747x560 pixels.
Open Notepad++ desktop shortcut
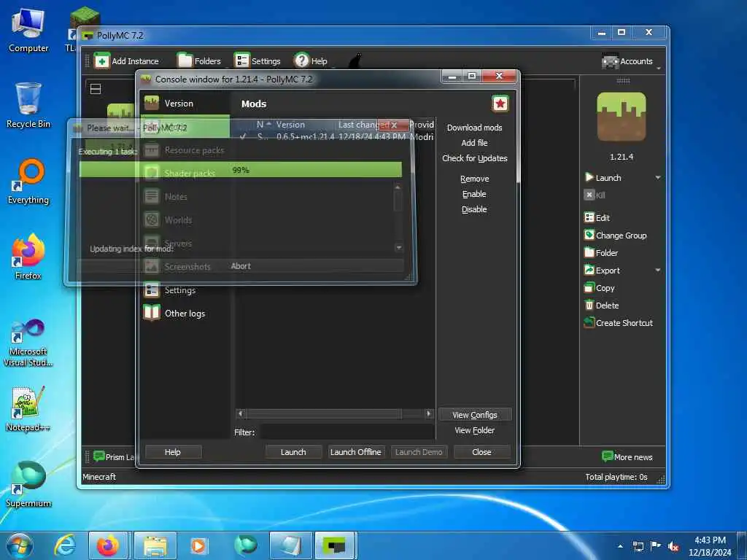tap(28, 408)
